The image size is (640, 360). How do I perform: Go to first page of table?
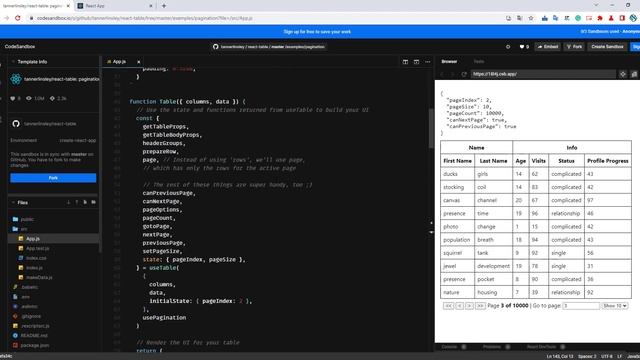(x=448, y=306)
